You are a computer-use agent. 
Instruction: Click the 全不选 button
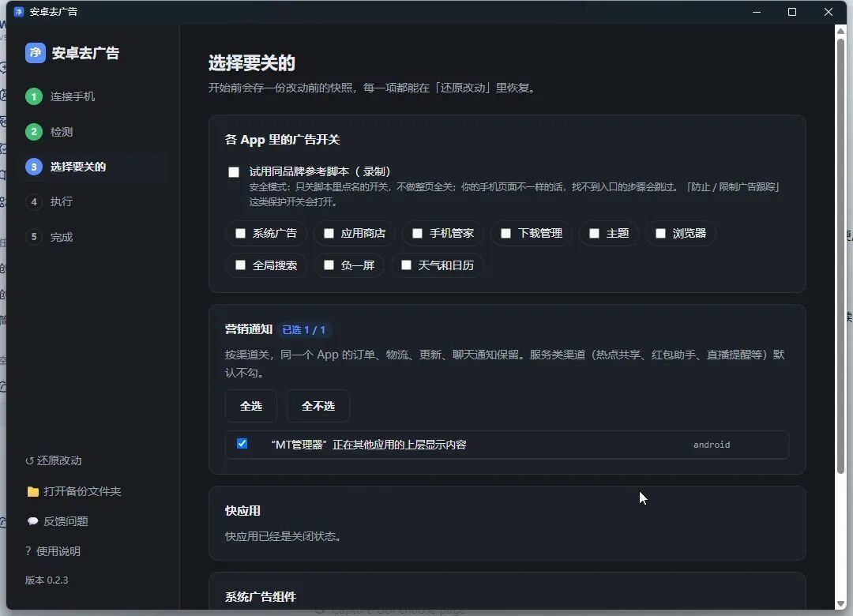(x=318, y=406)
